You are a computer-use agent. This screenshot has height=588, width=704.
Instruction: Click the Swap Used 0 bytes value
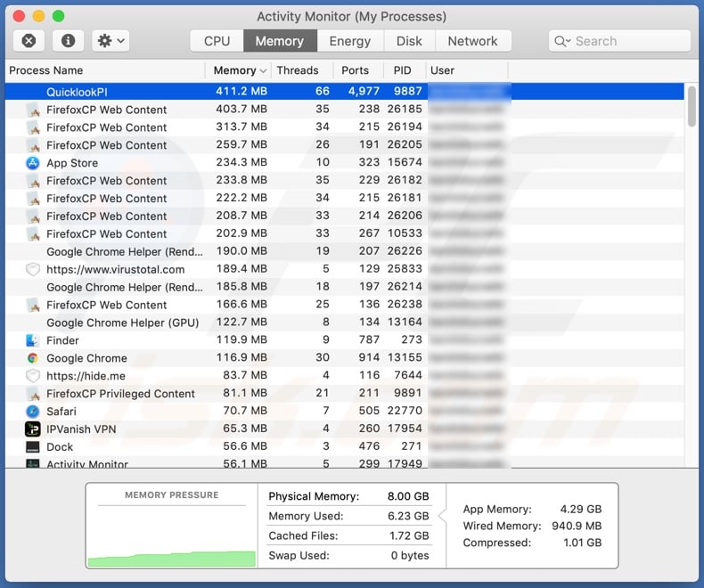click(x=409, y=555)
